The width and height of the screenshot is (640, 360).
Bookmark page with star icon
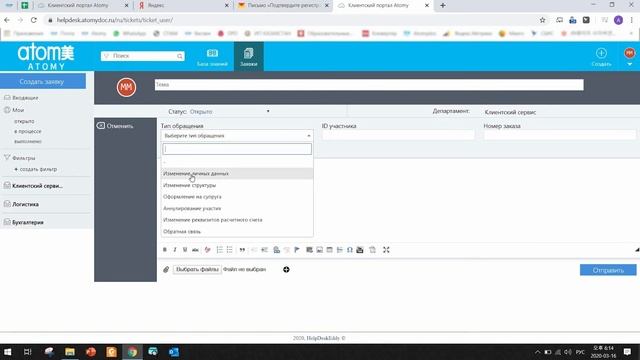(542, 20)
